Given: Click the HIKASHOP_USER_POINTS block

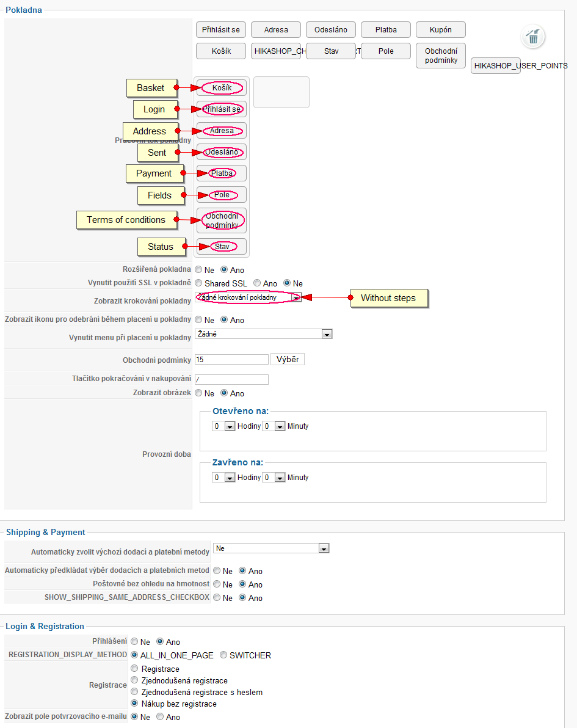Looking at the screenshot, I should 495,65.
